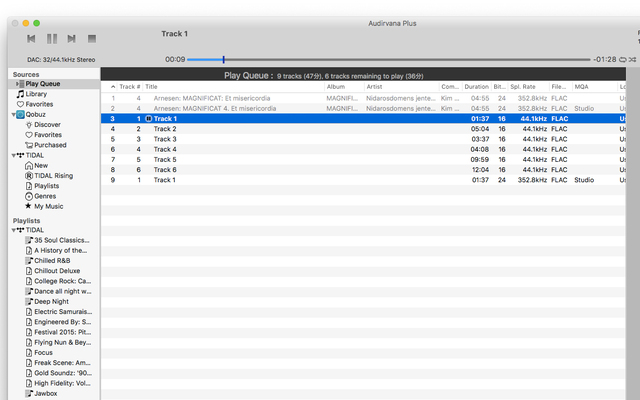The image size is (640, 400).
Task: Select TIDAL Rising in sidebar
Action: click(x=53, y=176)
